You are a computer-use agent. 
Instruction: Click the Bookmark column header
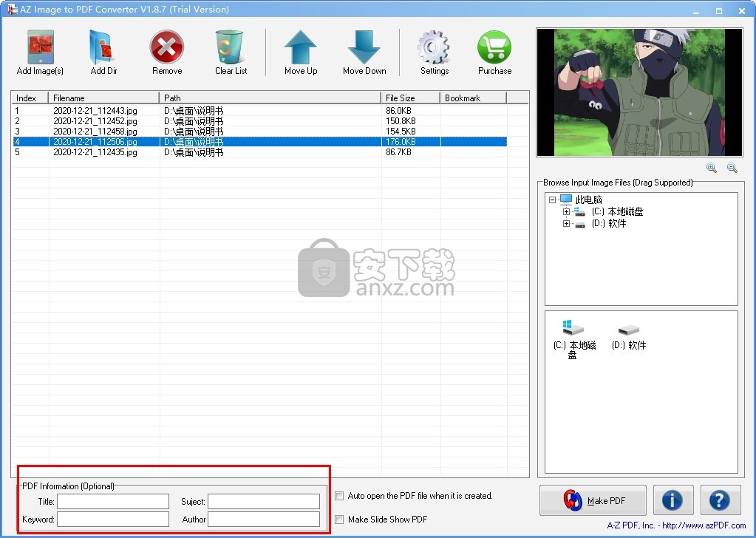pyautogui.click(x=474, y=98)
